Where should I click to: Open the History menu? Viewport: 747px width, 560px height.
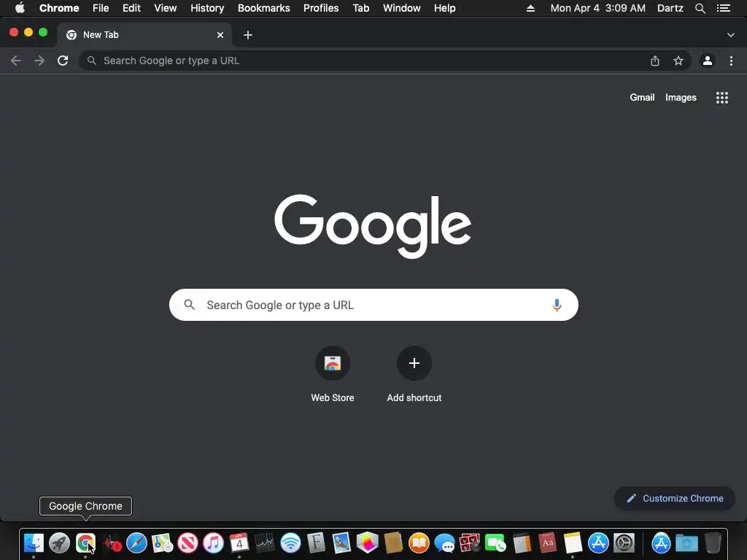[x=207, y=8]
